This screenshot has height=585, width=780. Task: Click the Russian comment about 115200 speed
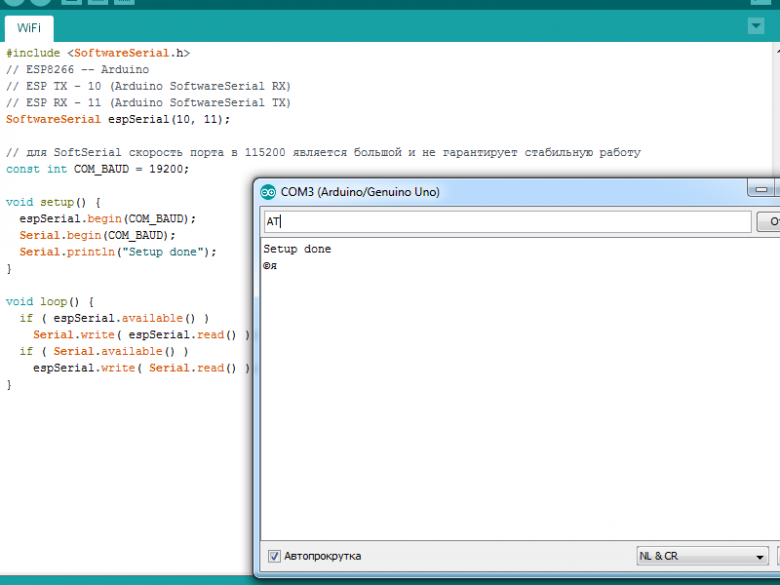pos(323,152)
